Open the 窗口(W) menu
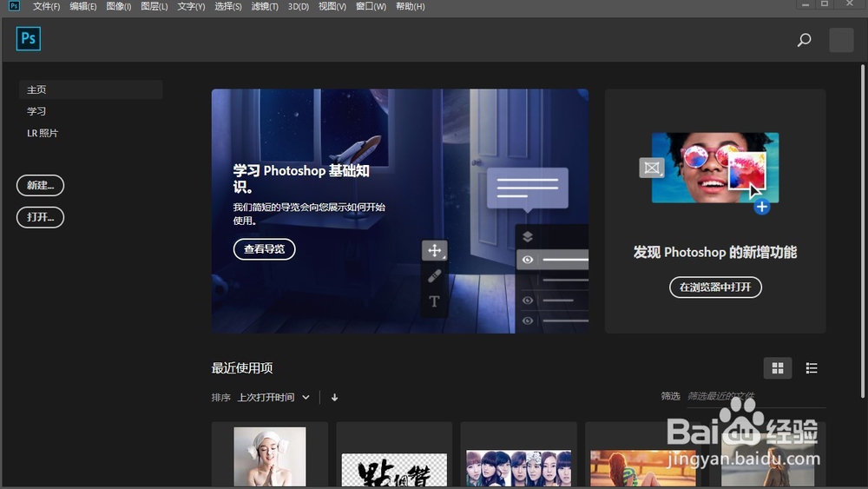Screen dimensions: 868x489 (x=371, y=7)
